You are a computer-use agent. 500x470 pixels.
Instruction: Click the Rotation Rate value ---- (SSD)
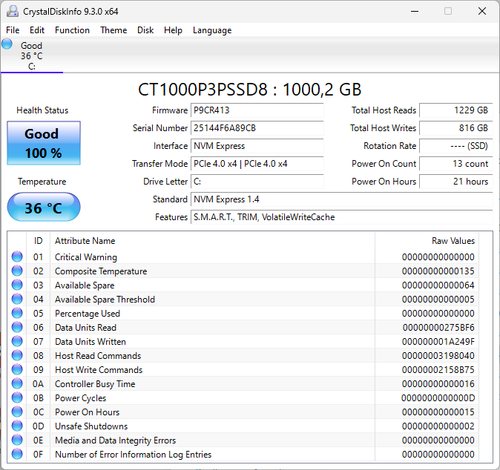coord(456,146)
